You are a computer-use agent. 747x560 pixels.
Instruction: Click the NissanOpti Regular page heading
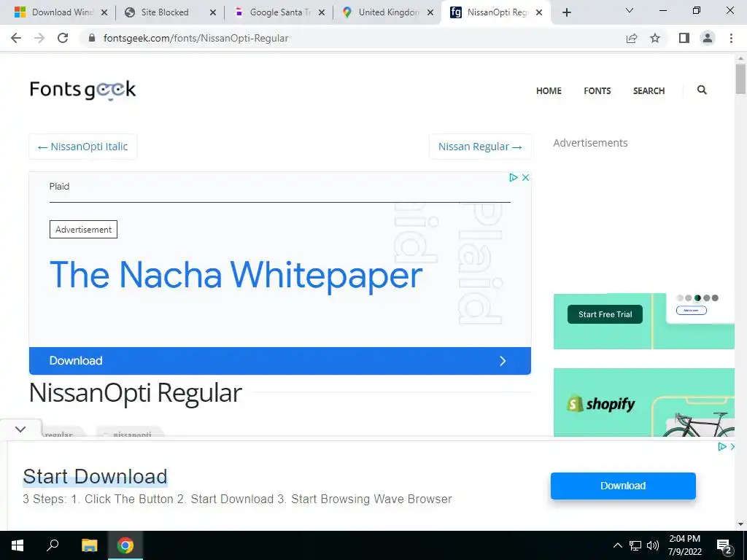[x=136, y=393]
